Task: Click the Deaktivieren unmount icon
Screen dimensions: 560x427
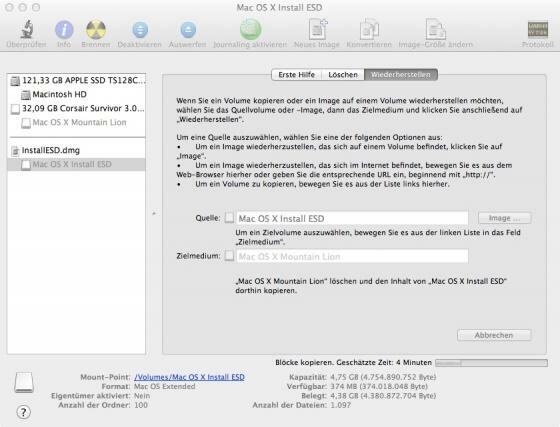Action: pyautogui.click(x=140, y=30)
